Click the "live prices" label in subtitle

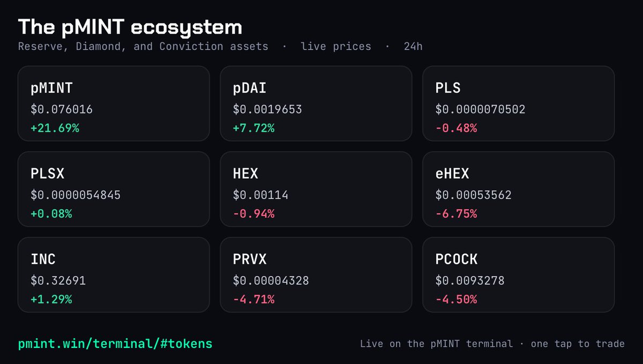pos(336,47)
